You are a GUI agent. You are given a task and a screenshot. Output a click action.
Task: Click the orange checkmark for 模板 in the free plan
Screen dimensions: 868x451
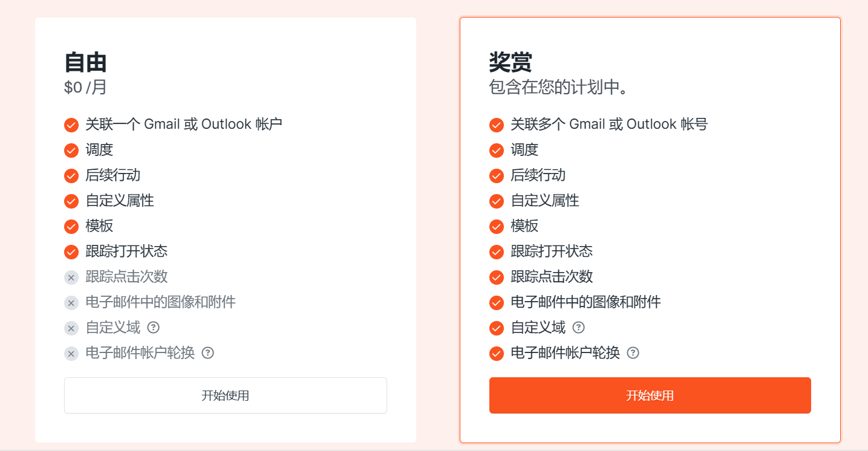click(x=71, y=227)
